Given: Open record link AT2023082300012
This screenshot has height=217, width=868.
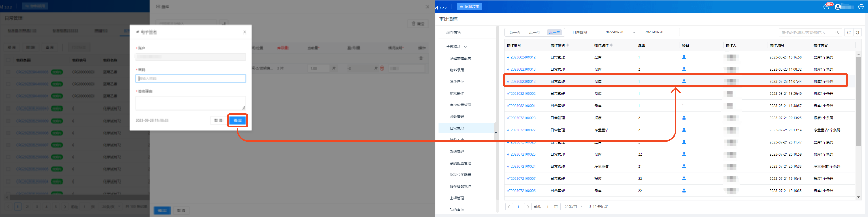Looking at the screenshot, I should 521,81.
